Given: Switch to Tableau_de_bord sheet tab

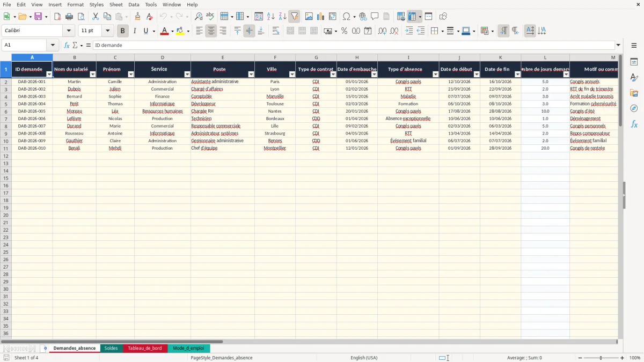Looking at the screenshot, I should pyautogui.click(x=145, y=348).
